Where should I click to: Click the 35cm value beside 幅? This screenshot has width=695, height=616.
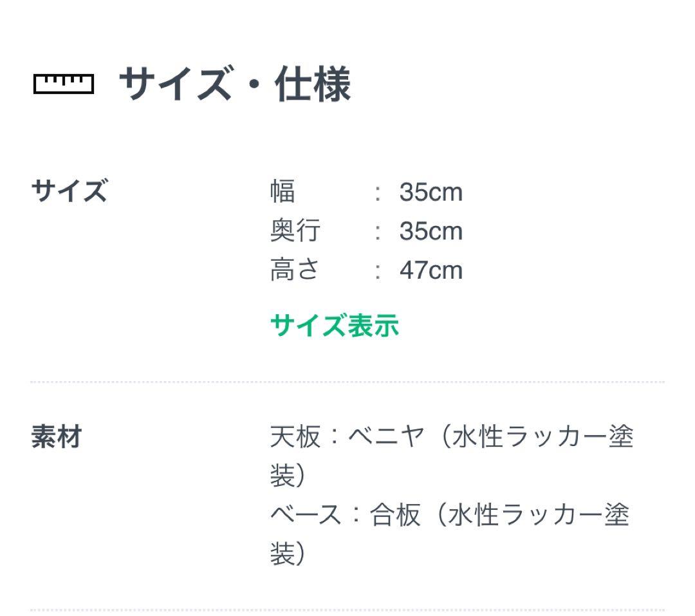point(431,192)
